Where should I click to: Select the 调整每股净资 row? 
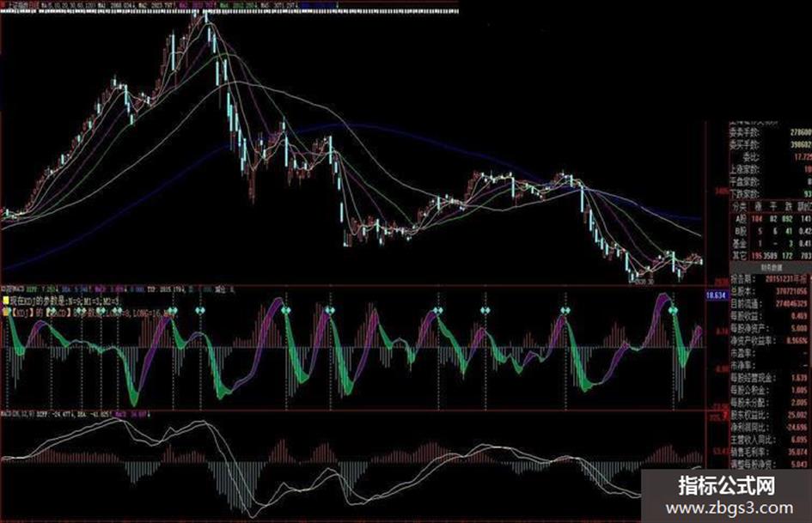[769, 465]
